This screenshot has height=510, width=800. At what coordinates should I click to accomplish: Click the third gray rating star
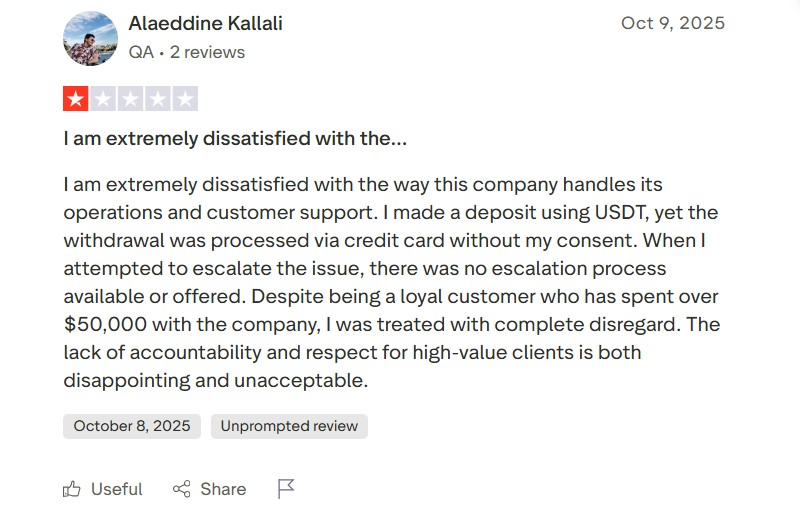(x=130, y=99)
